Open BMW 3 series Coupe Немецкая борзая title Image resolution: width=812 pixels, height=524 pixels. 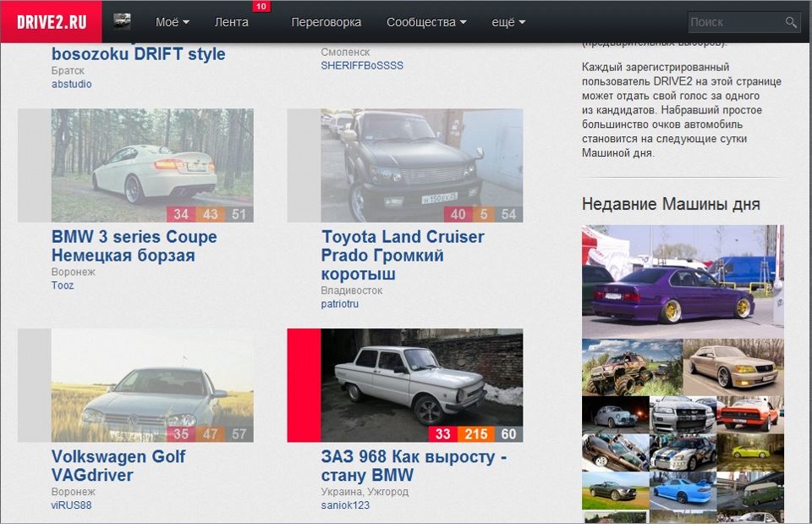[134, 245]
